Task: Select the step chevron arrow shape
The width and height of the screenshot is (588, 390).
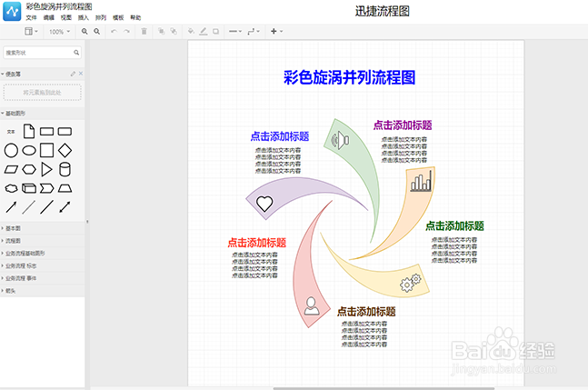Action: click(47, 188)
